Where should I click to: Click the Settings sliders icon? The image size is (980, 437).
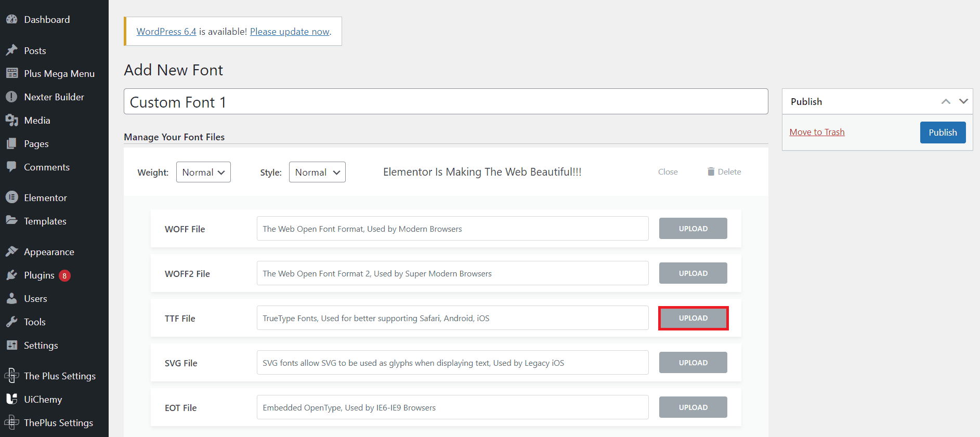(x=11, y=345)
